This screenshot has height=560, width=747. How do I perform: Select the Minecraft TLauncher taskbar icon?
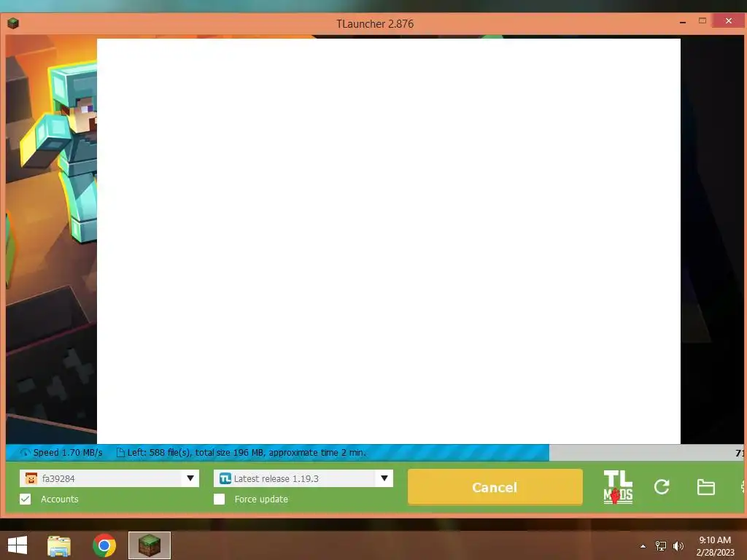tap(149, 545)
